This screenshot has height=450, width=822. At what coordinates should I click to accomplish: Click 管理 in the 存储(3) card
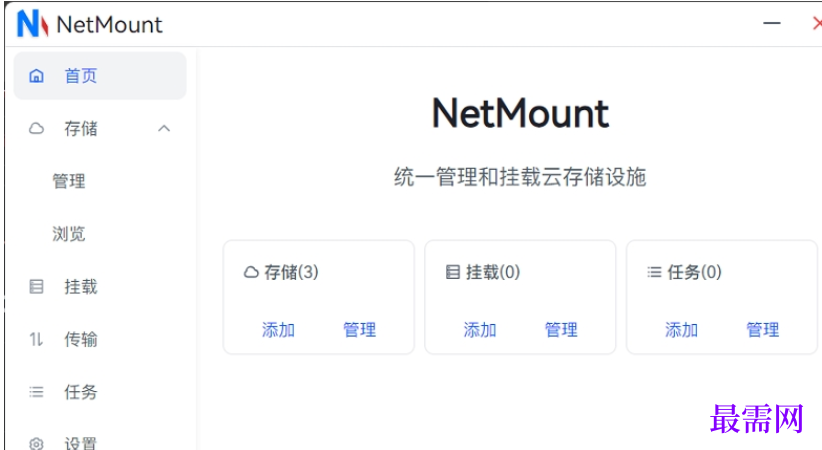360,330
